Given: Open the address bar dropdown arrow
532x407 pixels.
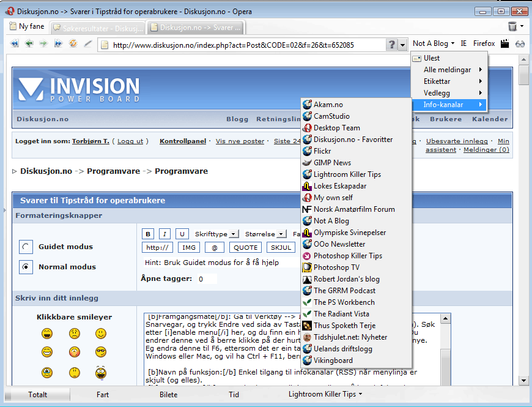Looking at the screenshot, I should [403, 45].
